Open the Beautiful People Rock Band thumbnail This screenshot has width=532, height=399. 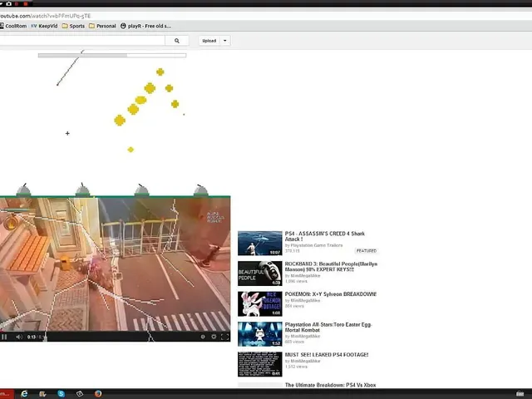260,273
